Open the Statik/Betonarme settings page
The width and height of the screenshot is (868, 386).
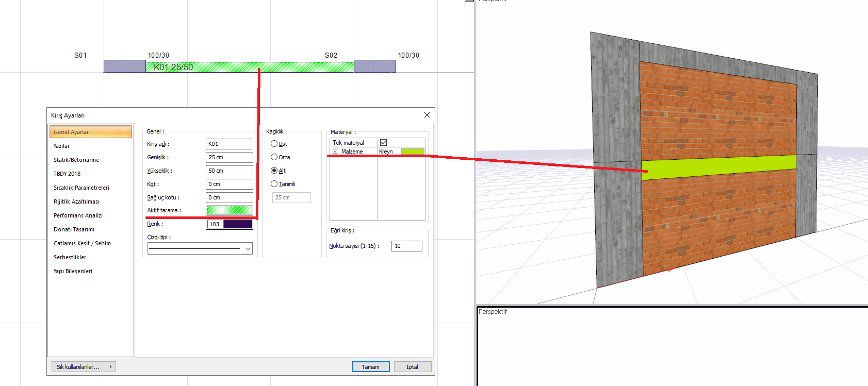pos(76,160)
